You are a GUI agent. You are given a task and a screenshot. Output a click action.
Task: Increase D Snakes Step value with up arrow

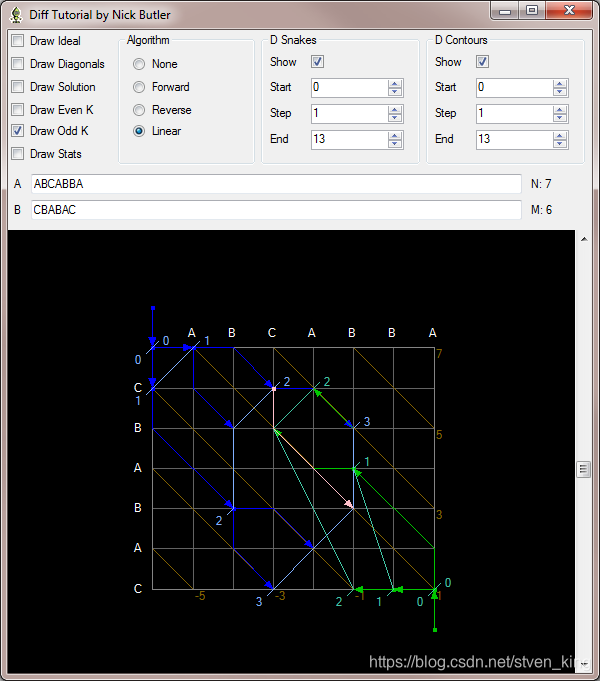point(395,110)
